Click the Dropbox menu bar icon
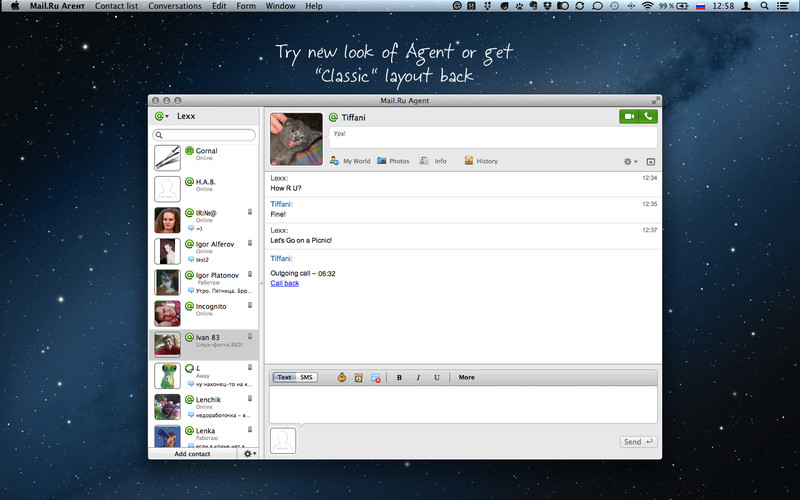The image size is (800, 500). [547, 6]
